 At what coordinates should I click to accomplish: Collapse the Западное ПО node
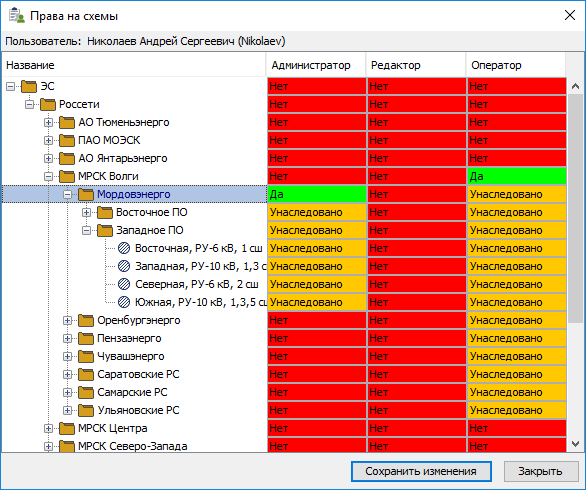point(87,231)
